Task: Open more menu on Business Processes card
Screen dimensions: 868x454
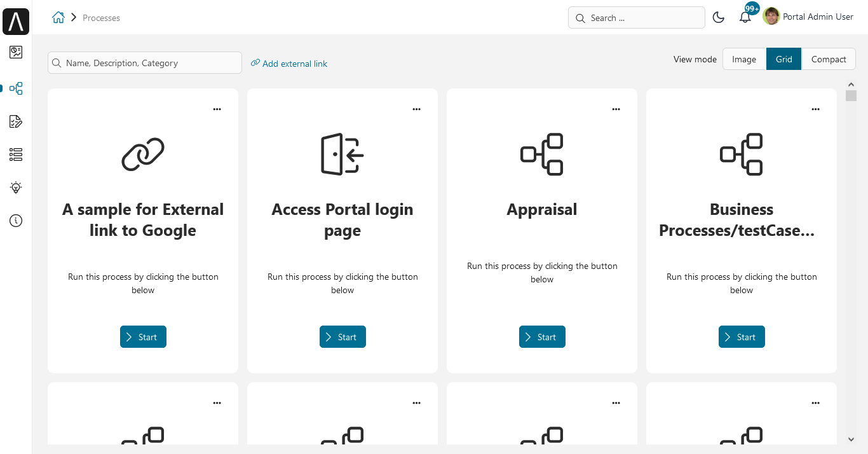Action: click(816, 109)
